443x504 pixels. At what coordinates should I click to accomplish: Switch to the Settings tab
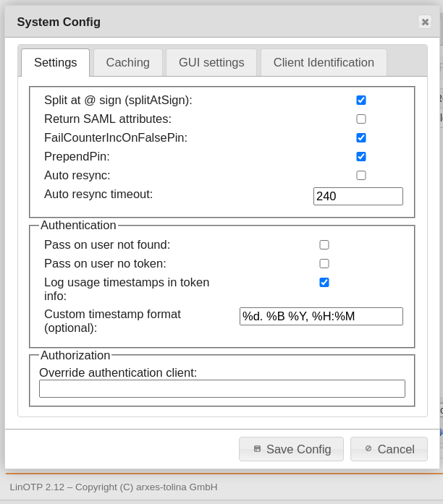click(x=55, y=63)
